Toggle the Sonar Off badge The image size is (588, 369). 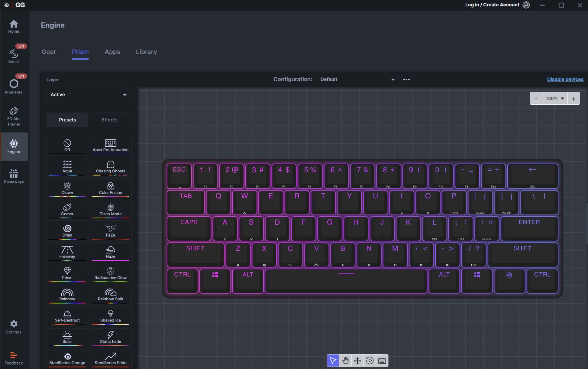click(x=21, y=46)
